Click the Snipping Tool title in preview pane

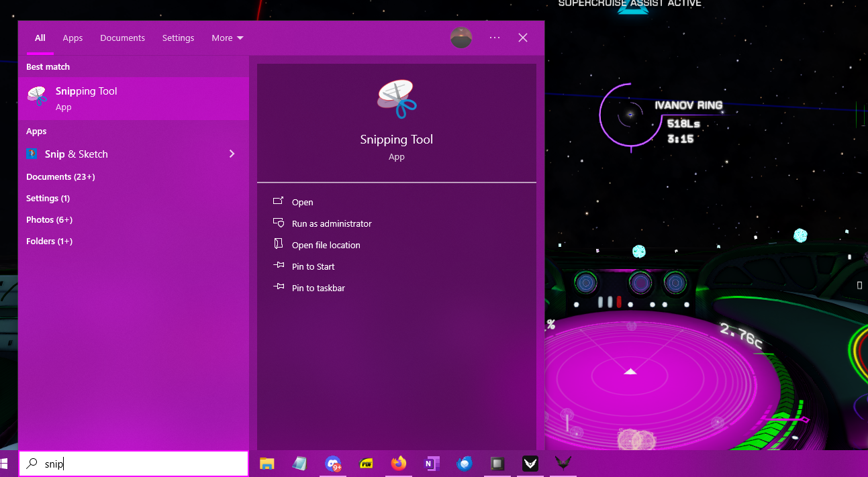click(x=396, y=140)
